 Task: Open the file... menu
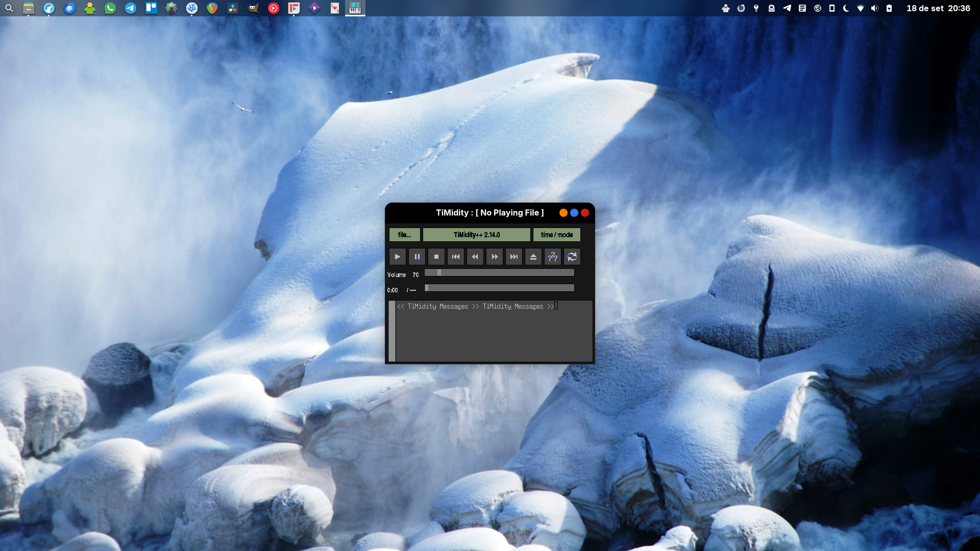[x=404, y=235]
